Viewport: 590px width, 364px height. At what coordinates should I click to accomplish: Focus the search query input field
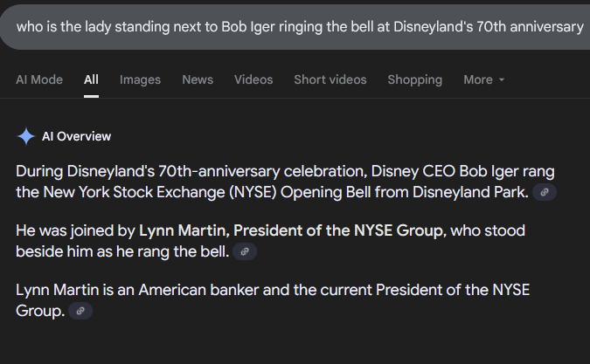tap(295, 27)
